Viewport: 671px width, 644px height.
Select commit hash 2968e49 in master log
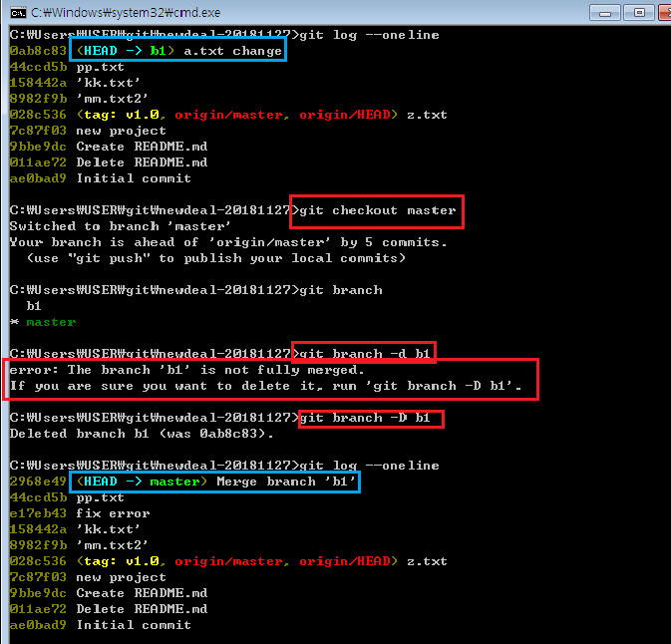click(x=38, y=482)
